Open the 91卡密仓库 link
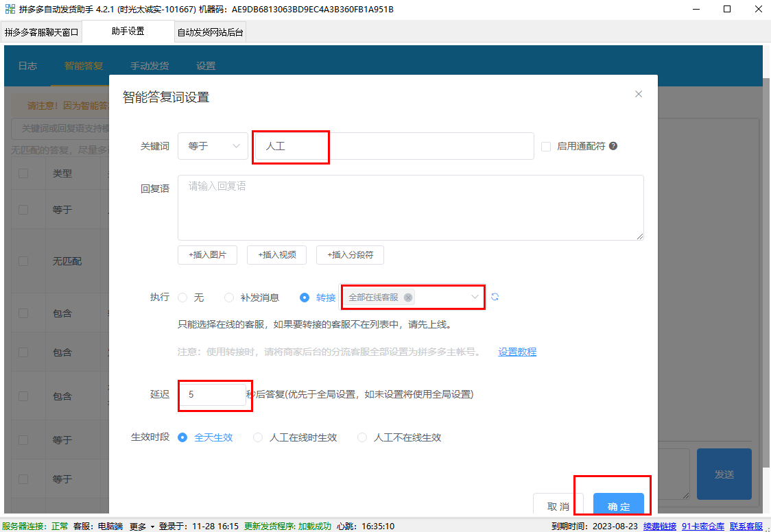Image resolution: width=771 pixels, height=532 pixels. point(703,526)
